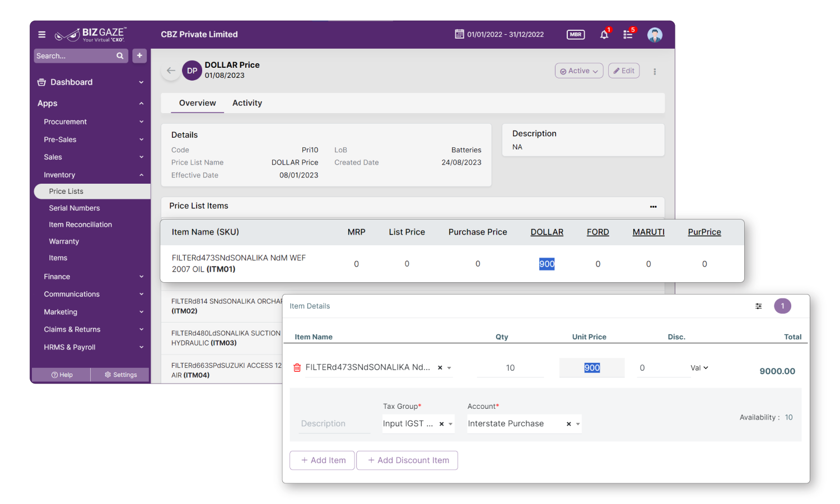Expand the Communications menu
Viewport: 840px width, 504px height.
[141, 295]
